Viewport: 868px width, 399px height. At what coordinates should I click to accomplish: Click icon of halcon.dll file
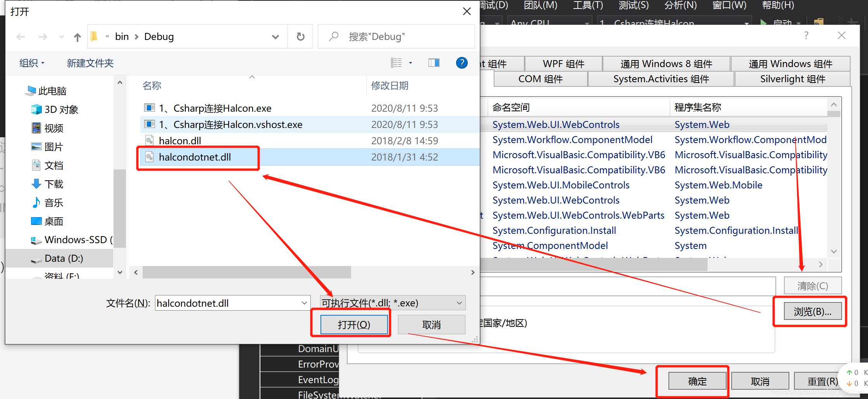click(149, 140)
